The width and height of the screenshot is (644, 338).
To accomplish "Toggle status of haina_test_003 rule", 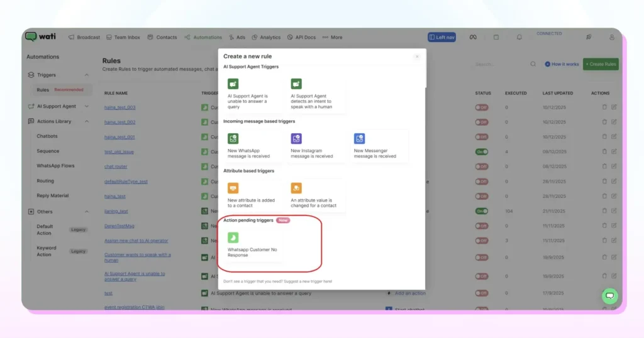I will coord(482,107).
